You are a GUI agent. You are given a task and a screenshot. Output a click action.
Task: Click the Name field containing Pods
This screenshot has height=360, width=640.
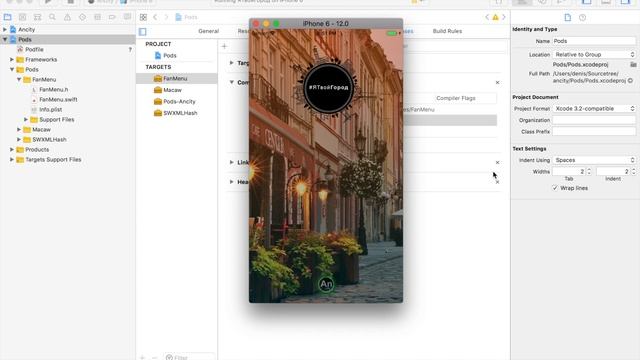[x=594, y=41]
